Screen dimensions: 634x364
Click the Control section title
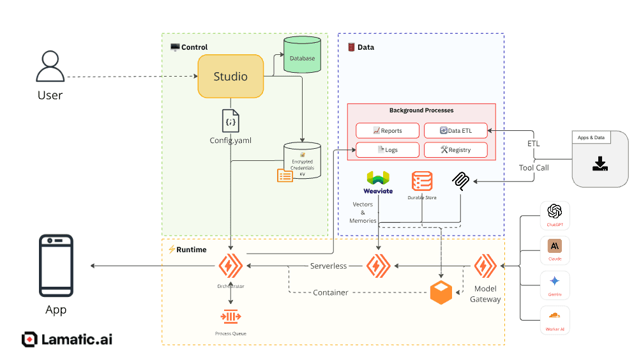[x=195, y=47]
